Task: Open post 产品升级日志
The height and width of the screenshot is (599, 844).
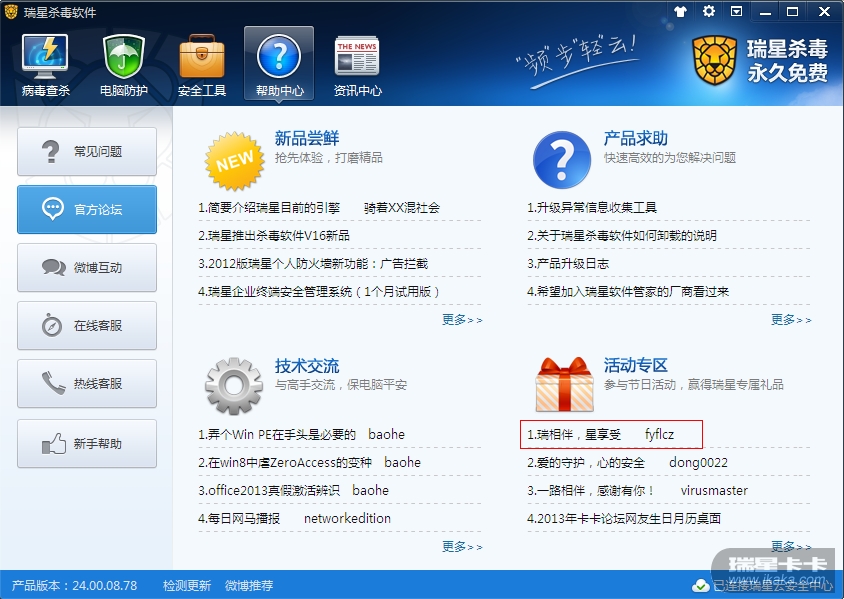Action: [x=568, y=264]
